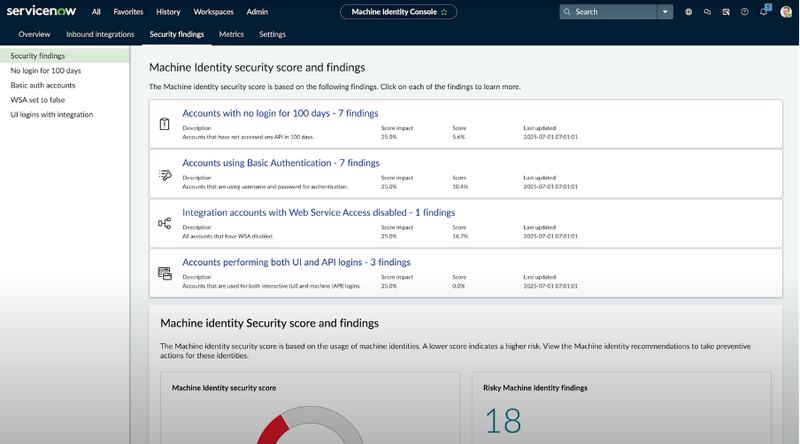Open the sidebar discussions icon
Screen dimensions: 800x444
[x=726, y=12]
